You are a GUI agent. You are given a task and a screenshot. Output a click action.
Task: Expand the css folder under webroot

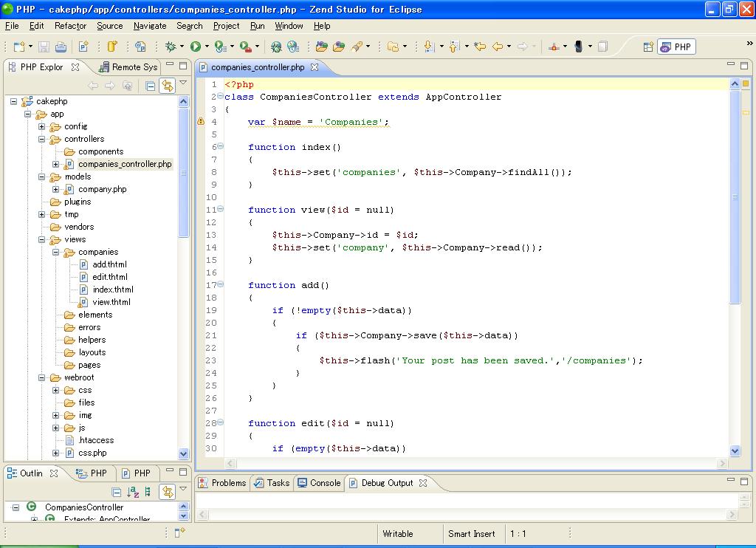pos(56,390)
